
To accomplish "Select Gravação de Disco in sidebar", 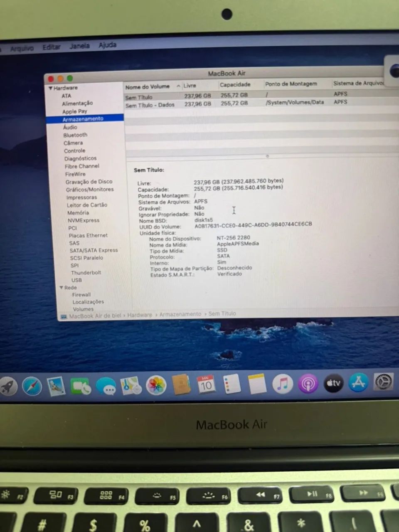I will [89, 182].
